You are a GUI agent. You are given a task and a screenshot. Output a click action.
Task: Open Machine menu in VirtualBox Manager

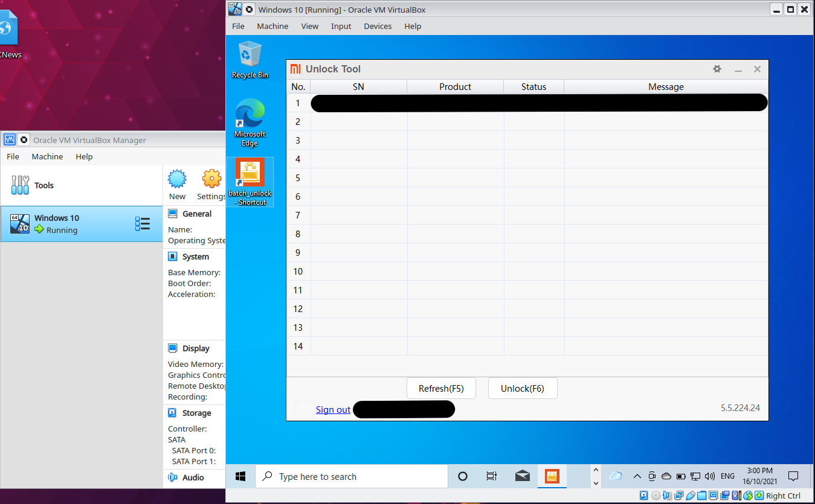pos(47,156)
